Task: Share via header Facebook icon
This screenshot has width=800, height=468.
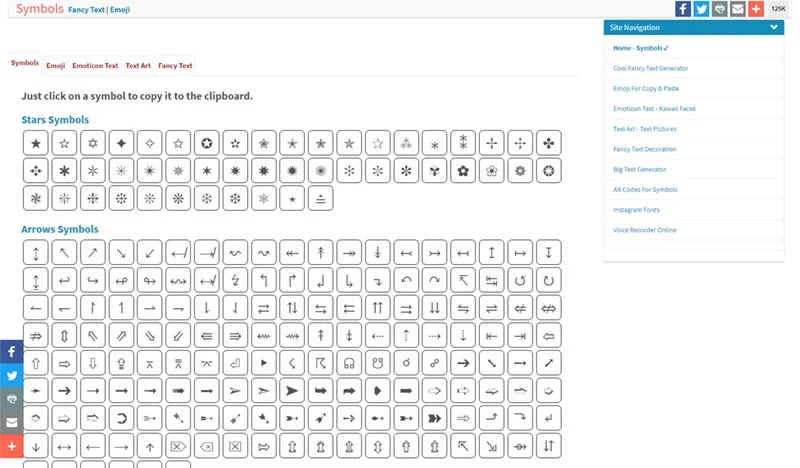Action: (x=683, y=9)
